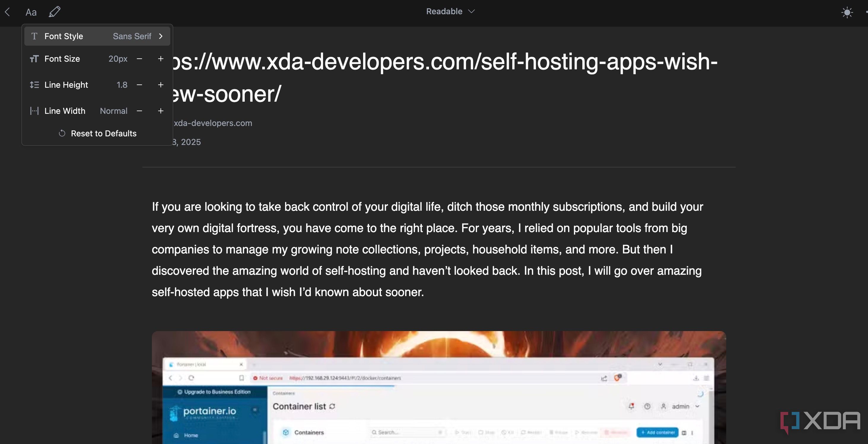The height and width of the screenshot is (444, 868).
Task: Click the article intro paragraph
Action: tap(427, 249)
